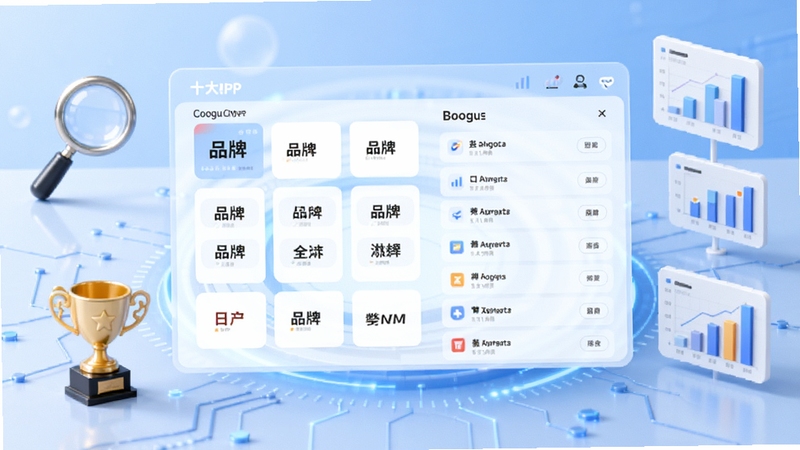
Task: Select the yellow folder icon in list
Action: tap(457, 247)
